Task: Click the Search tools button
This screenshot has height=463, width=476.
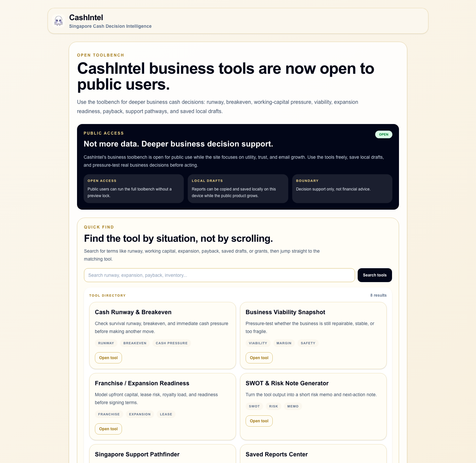Action: (375, 275)
